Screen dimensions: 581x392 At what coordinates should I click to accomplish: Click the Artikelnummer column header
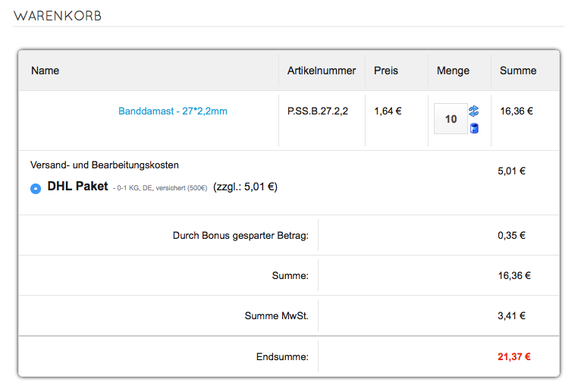point(322,71)
